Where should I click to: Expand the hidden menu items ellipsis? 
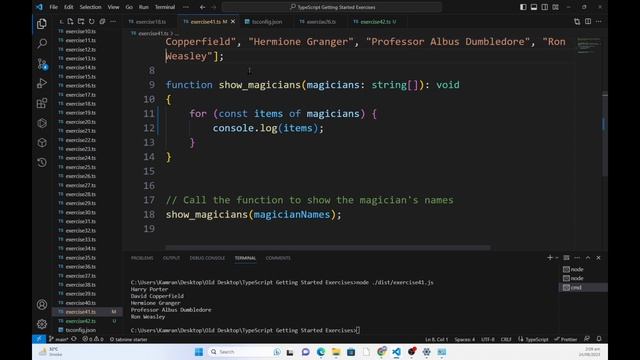(x=186, y=7)
